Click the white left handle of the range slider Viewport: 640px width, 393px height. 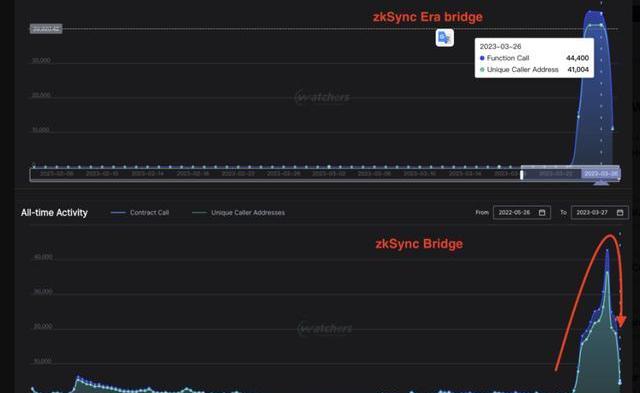pyautogui.click(x=521, y=174)
